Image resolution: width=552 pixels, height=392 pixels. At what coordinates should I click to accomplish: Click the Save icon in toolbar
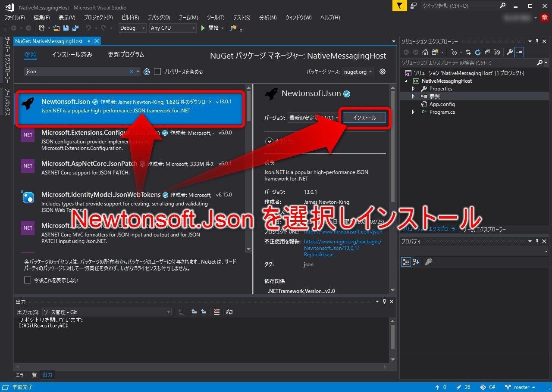pyautogui.click(x=66, y=28)
